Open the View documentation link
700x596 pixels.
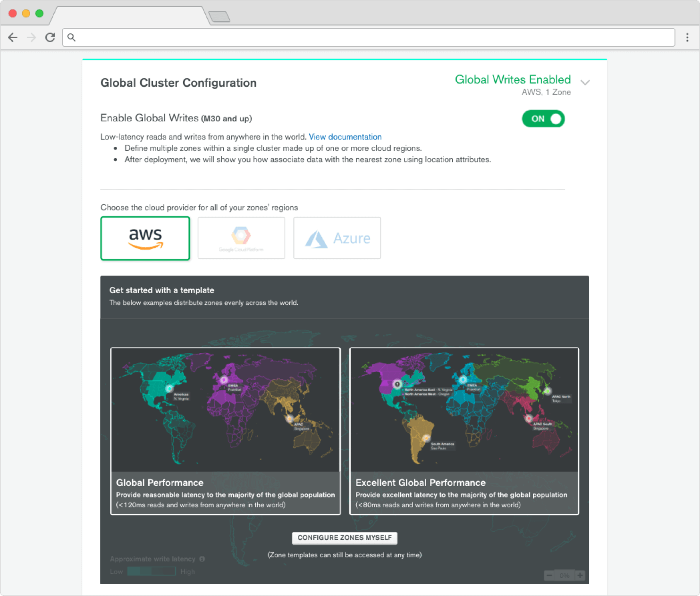coord(345,137)
